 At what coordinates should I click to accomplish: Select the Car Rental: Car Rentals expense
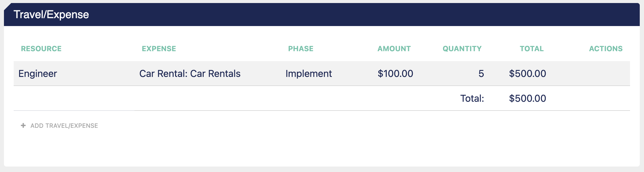[190, 74]
